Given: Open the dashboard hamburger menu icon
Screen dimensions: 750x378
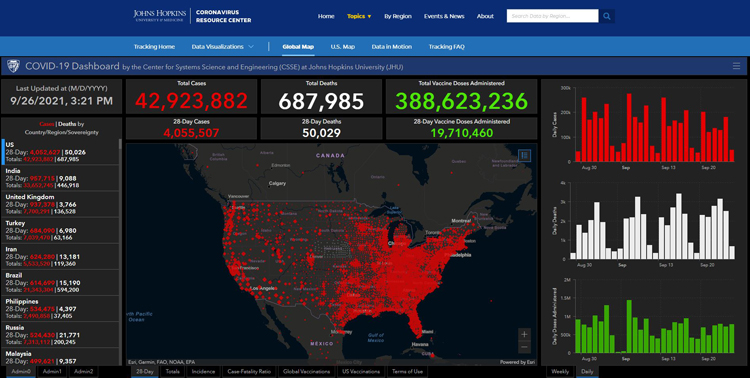Looking at the screenshot, I should click(x=736, y=66).
